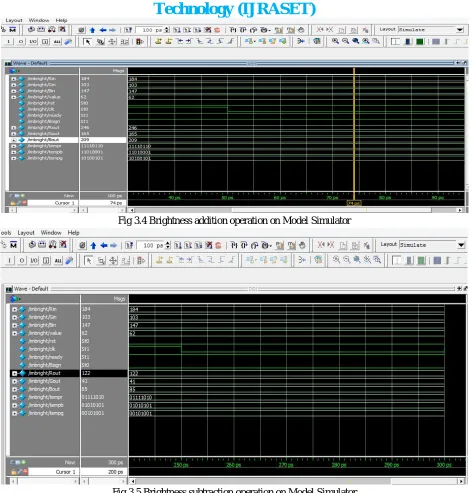Screen dimensions: 473x493
Task: Click the force-to-1 'I' icon in Fig 3.4 toolbar
Action: point(9,42)
